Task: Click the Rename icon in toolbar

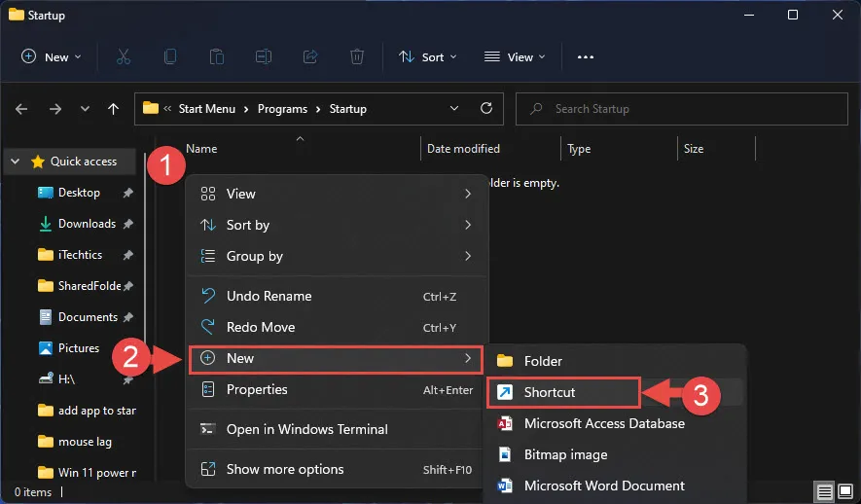Action: point(264,57)
